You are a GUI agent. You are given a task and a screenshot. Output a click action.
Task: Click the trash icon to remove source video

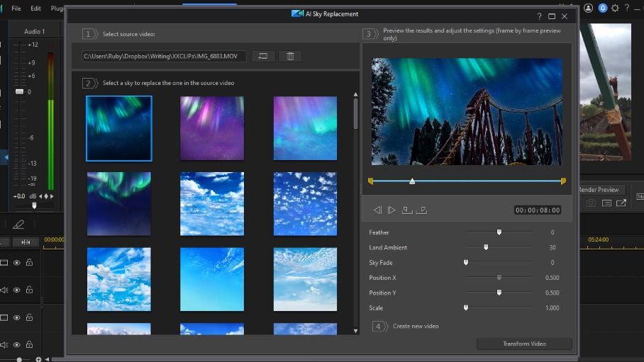[x=290, y=56]
